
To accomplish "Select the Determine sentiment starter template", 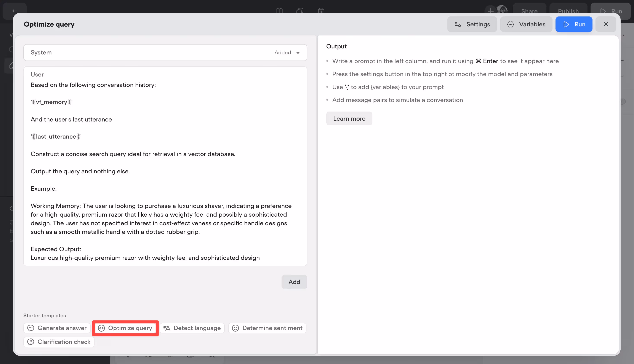I will 267,328.
